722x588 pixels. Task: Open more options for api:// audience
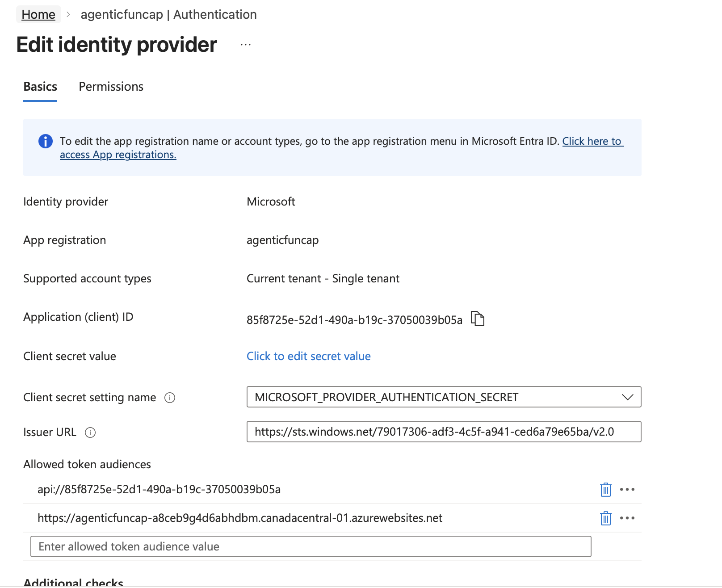pyautogui.click(x=627, y=490)
